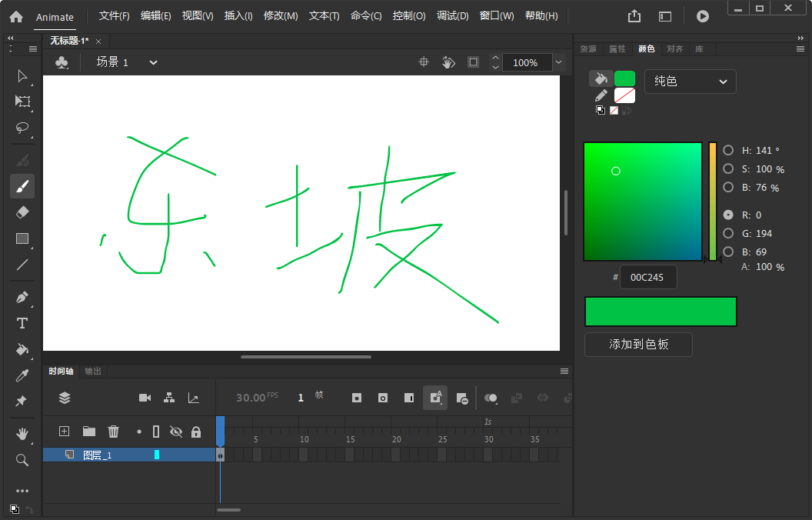Switch to the 库 panel tab
Screen dimensions: 812x520
coord(700,48)
